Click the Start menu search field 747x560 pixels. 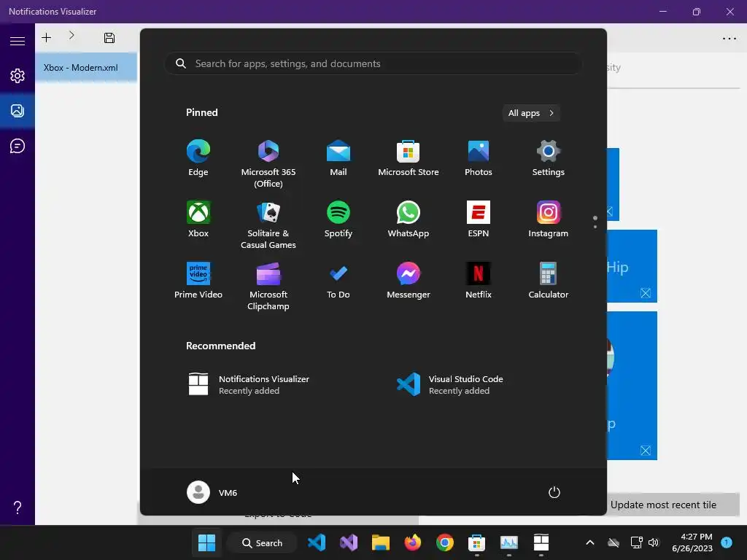(373, 63)
